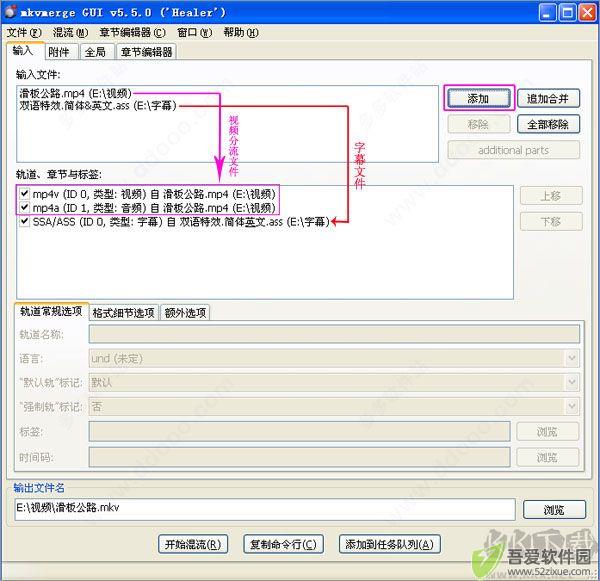Switch to the 全局 tab
The height and width of the screenshot is (581, 600).
(x=97, y=52)
